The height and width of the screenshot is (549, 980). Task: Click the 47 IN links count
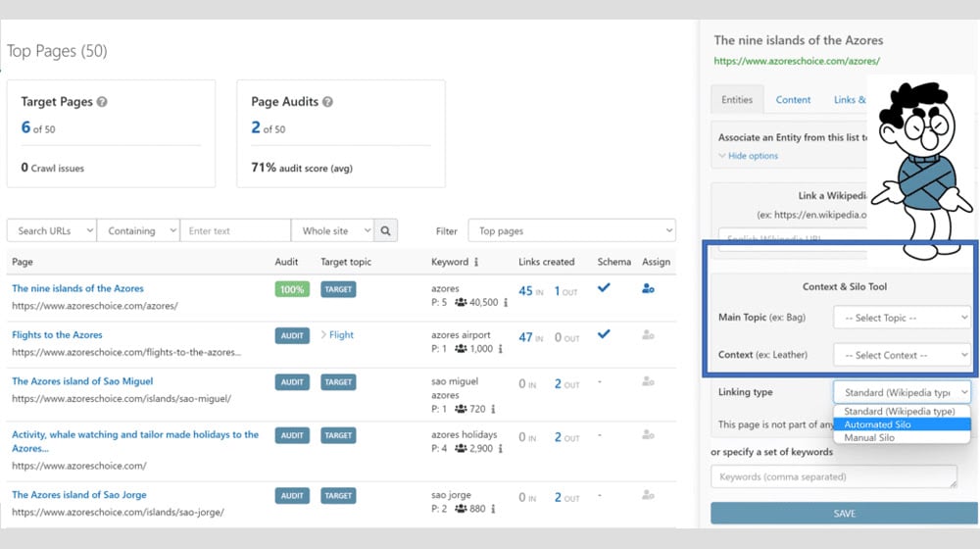pos(530,337)
